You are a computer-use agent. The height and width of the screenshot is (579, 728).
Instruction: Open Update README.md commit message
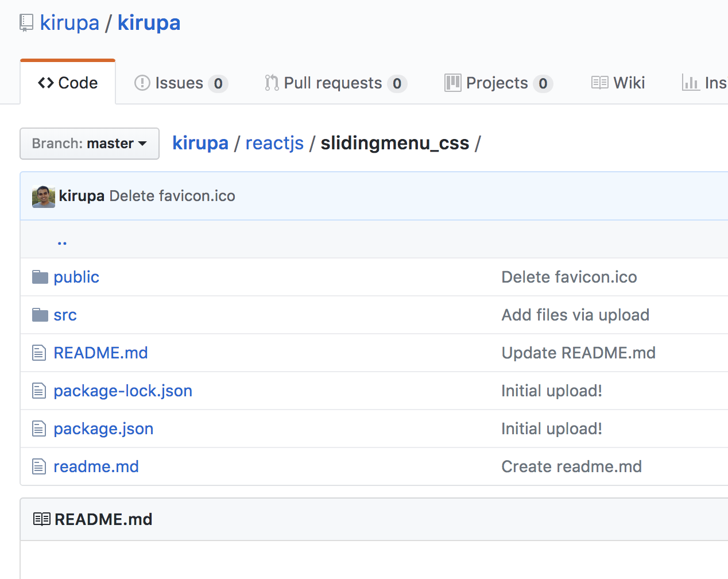pyautogui.click(x=578, y=353)
